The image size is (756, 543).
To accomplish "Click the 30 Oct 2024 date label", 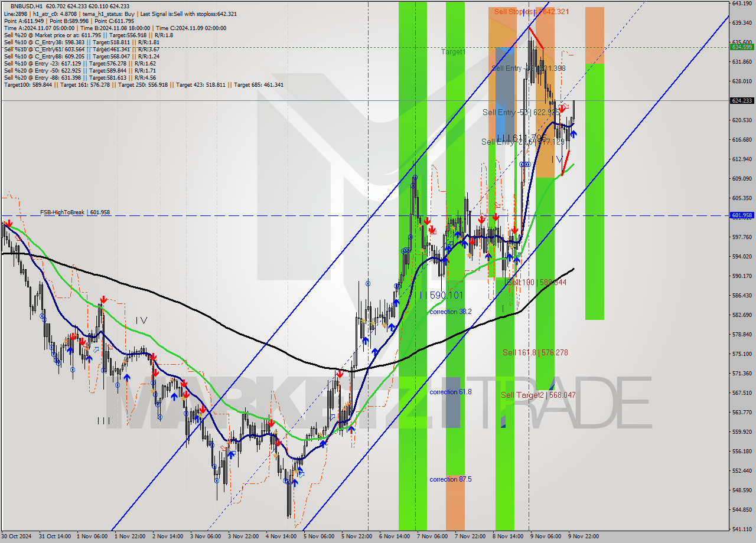I will (16, 537).
